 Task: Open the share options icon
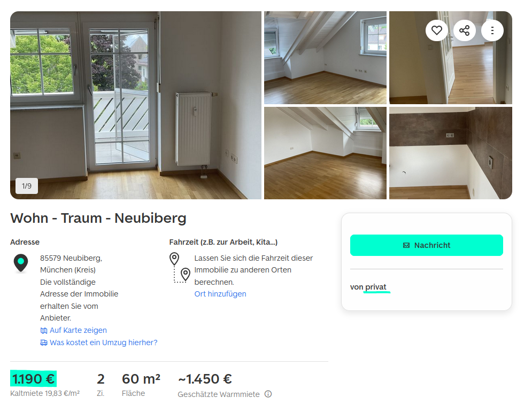coord(465,30)
